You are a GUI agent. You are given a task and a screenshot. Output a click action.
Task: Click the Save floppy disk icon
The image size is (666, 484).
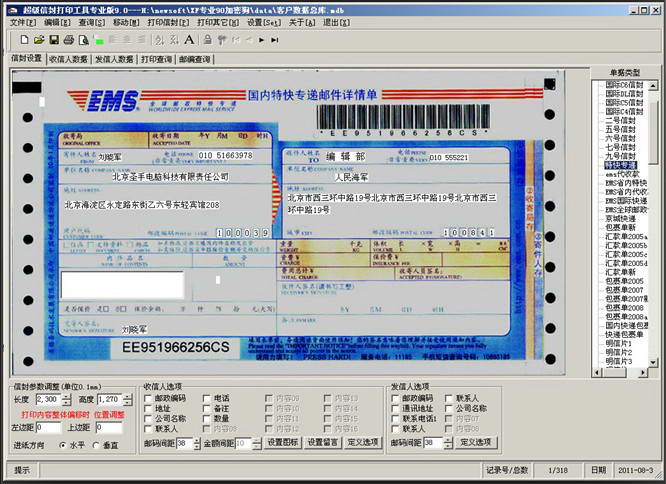pyautogui.click(x=54, y=40)
